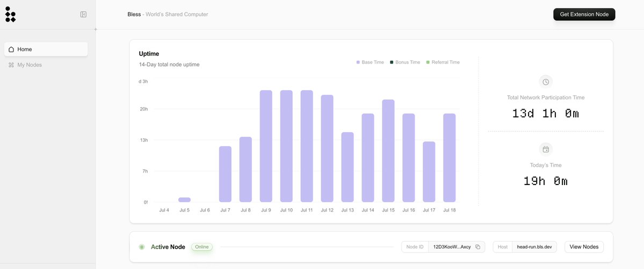
Task: Click the Jul 11 uptime bar
Action: coord(307,146)
